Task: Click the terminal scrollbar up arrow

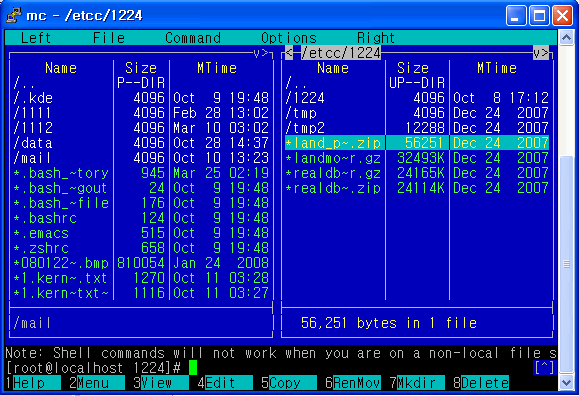Action: tap(566, 37)
